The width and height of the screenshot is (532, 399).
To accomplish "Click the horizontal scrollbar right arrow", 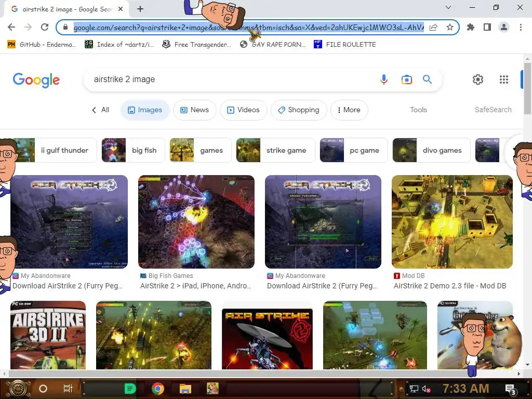I will tap(519, 374).
